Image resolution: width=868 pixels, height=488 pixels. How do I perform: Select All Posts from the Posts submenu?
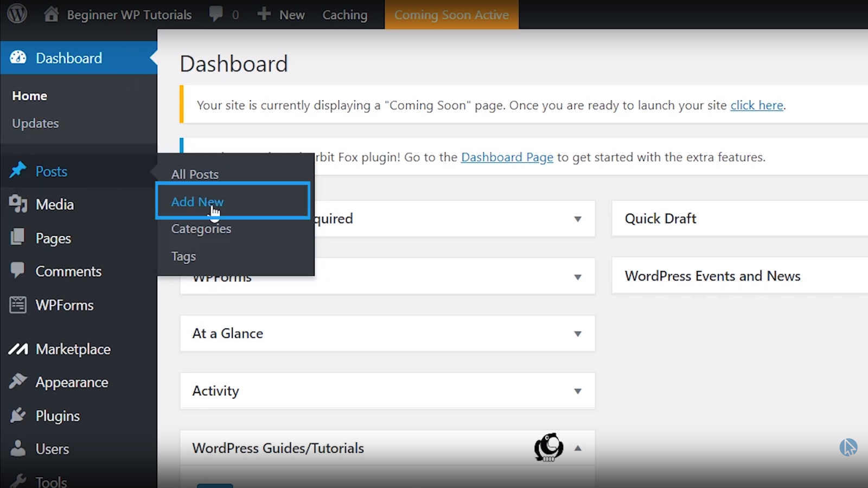tap(195, 174)
